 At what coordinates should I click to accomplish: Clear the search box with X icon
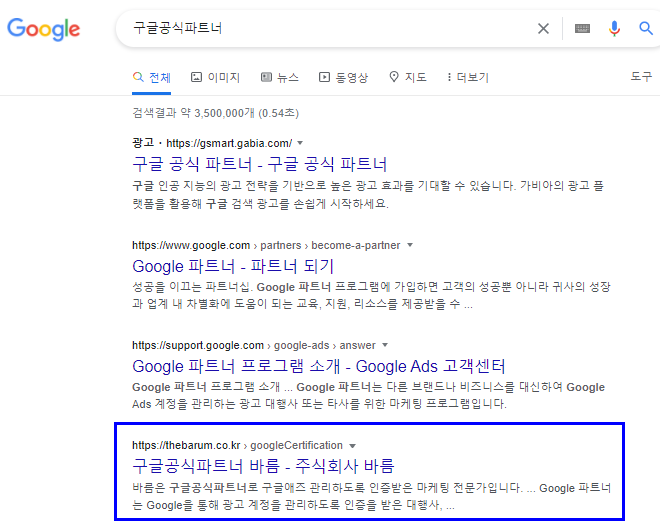tap(543, 29)
